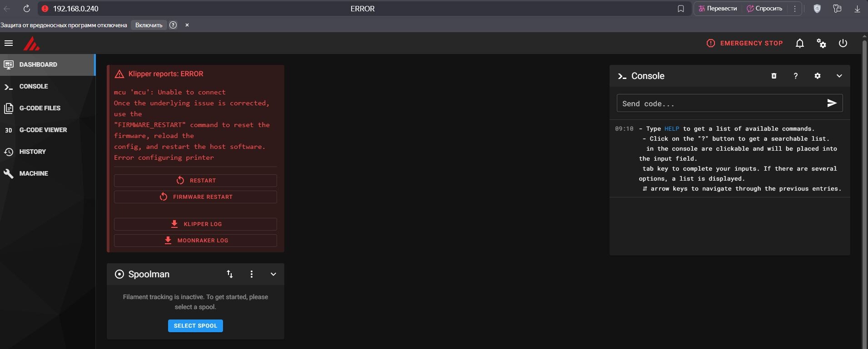
Task: Click the send command arrow icon
Action: (x=832, y=103)
